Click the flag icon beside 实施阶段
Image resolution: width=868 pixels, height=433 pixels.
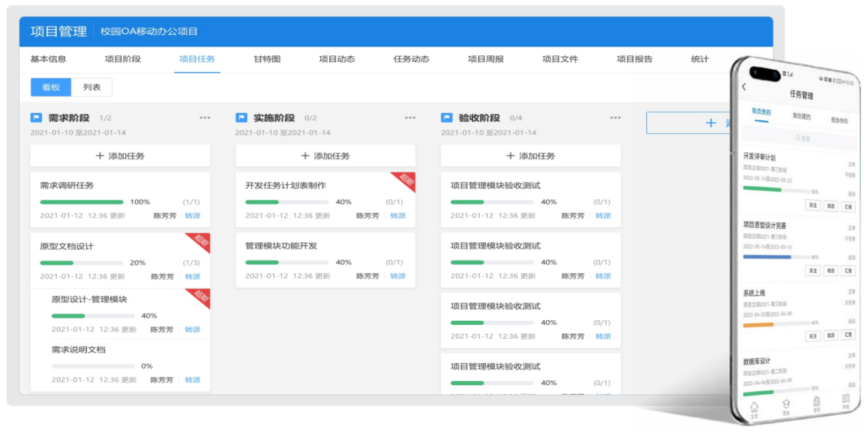[241, 118]
